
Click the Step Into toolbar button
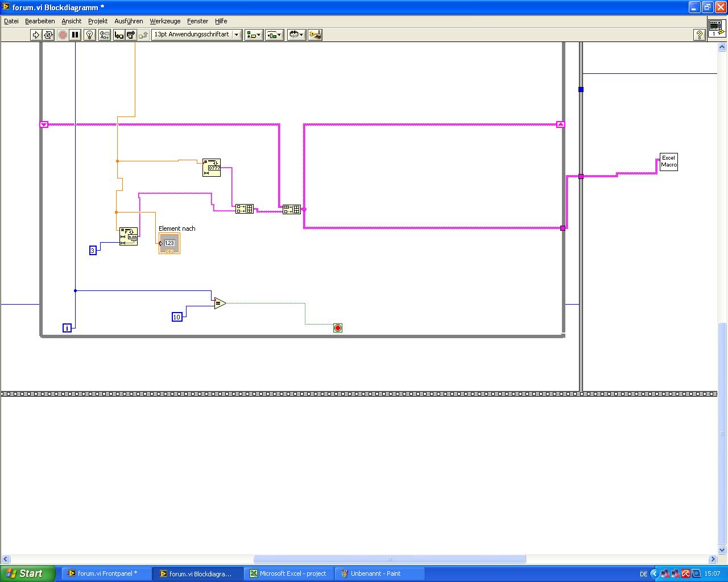(119, 35)
